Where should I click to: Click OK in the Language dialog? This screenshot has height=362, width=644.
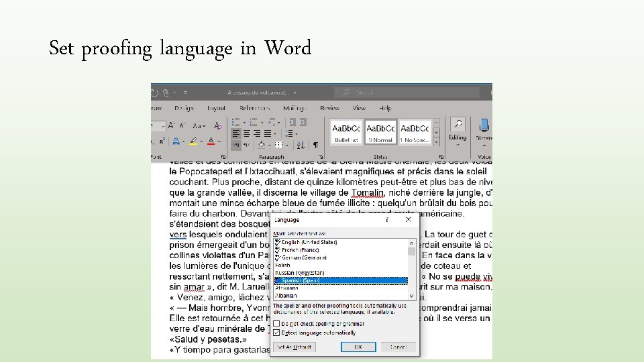click(358, 347)
